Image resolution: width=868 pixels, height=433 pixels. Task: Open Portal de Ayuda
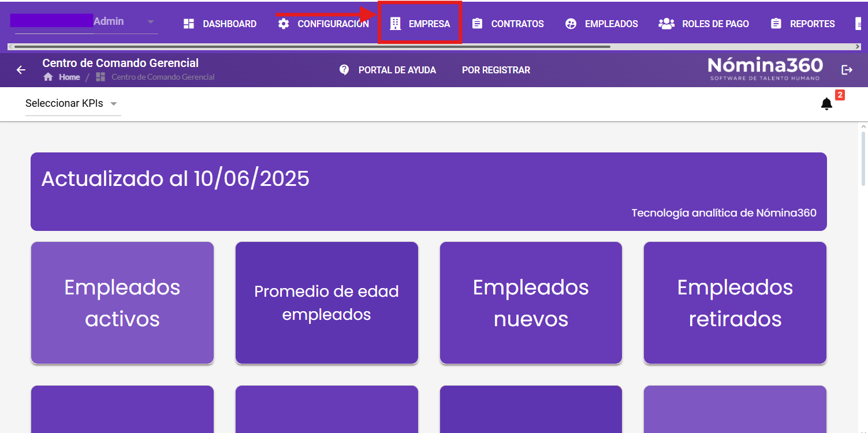tap(397, 70)
